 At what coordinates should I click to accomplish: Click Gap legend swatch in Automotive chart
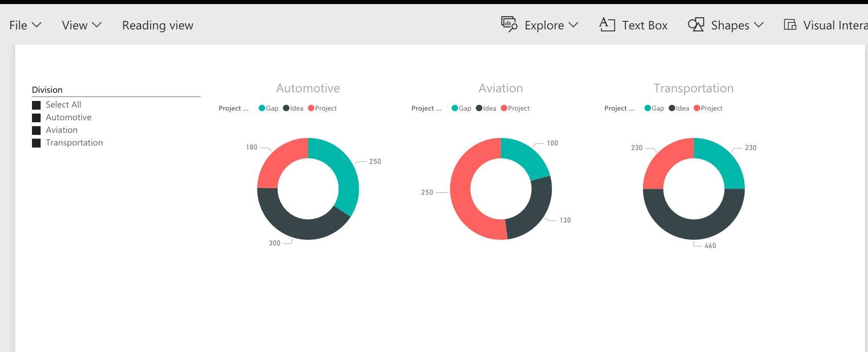point(262,108)
